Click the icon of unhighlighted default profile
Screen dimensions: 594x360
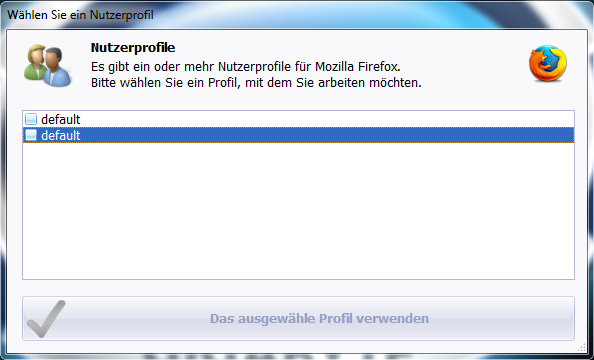(31, 119)
